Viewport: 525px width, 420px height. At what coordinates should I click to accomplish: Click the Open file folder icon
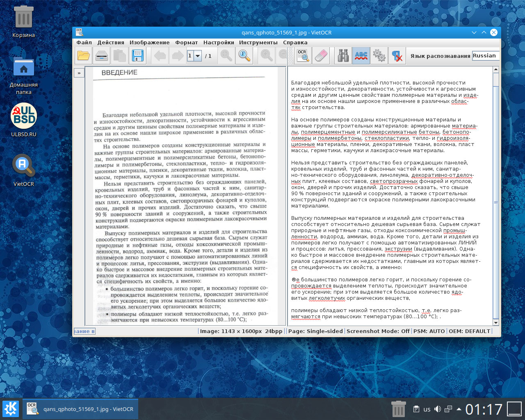pyautogui.click(x=84, y=56)
